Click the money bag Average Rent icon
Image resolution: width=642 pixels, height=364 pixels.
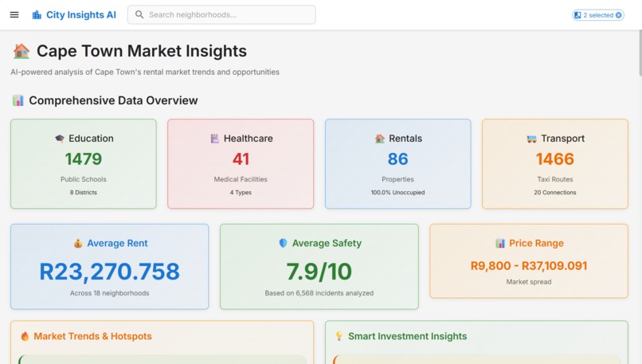coord(78,243)
